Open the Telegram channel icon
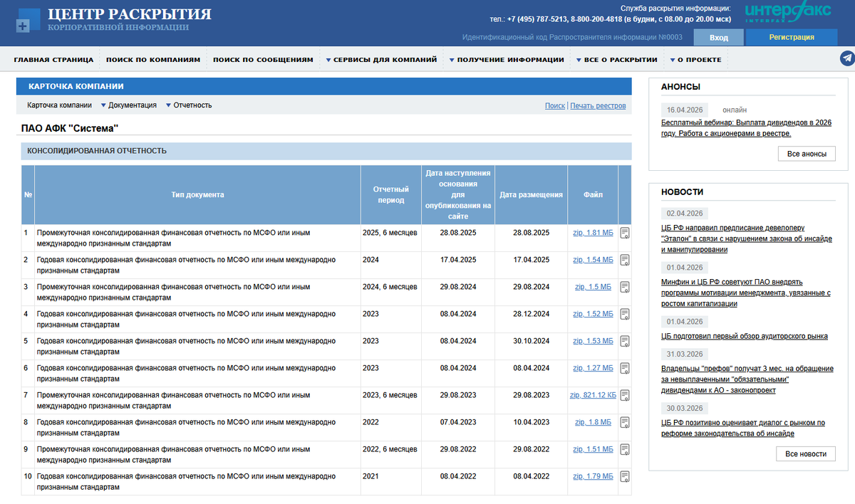 [x=846, y=58]
